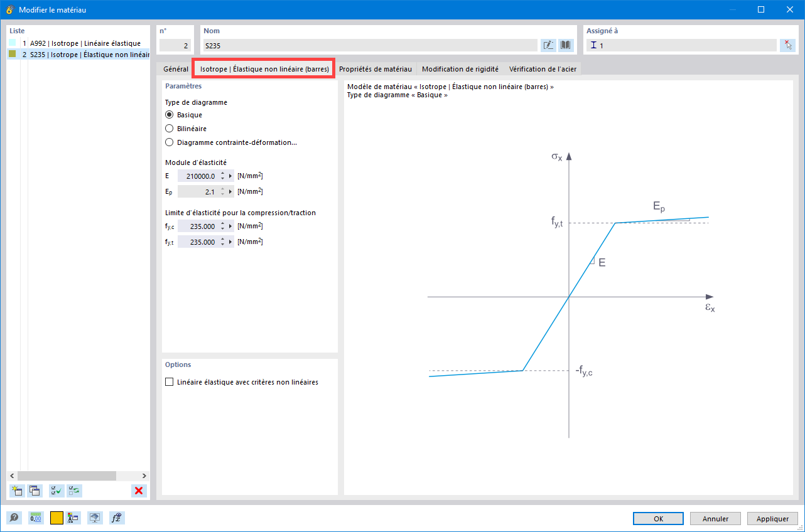This screenshot has height=532, width=805.
Task: Delete the selected material with the red X
Action: (x=139, y=491)
